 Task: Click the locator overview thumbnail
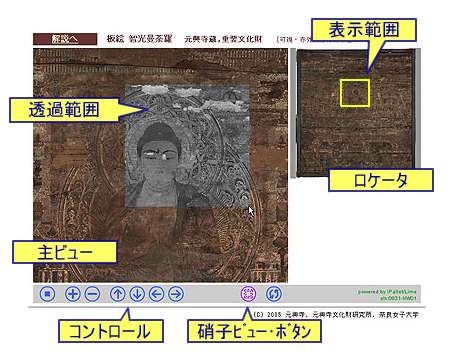pos(356,113)
